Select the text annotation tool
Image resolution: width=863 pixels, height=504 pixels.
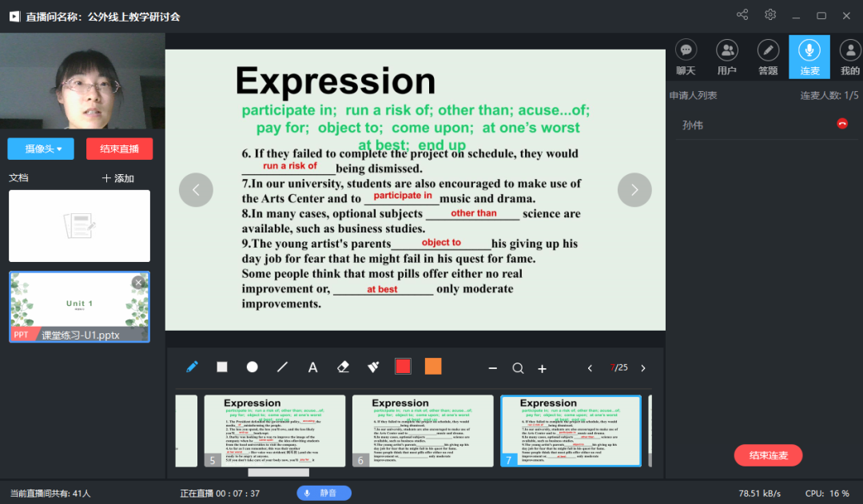313,367
